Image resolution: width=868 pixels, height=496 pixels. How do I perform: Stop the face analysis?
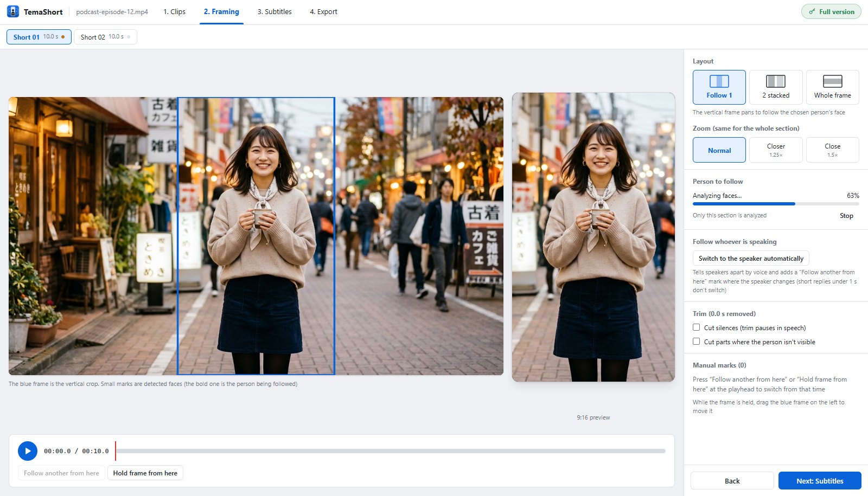(x=846, y=216)
